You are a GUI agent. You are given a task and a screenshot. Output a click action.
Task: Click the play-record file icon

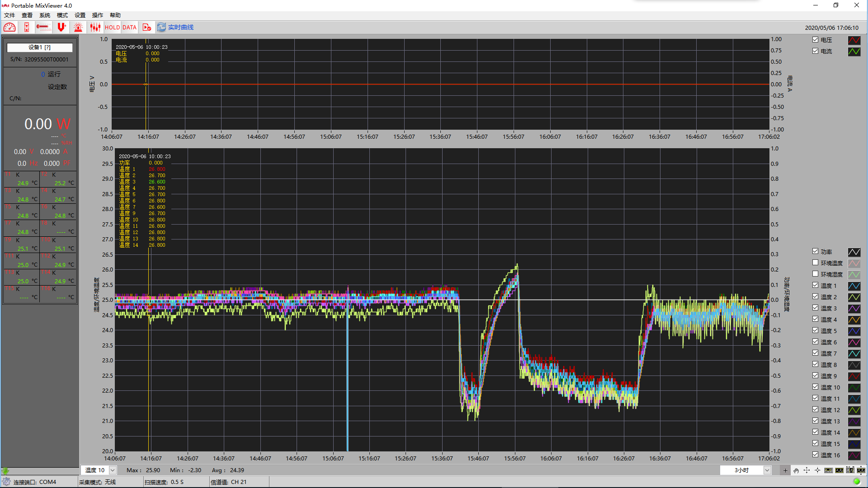click(x=146, y=27)
